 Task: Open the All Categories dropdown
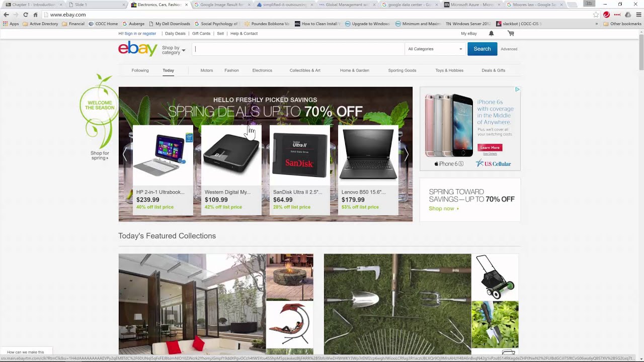[435, 49]
